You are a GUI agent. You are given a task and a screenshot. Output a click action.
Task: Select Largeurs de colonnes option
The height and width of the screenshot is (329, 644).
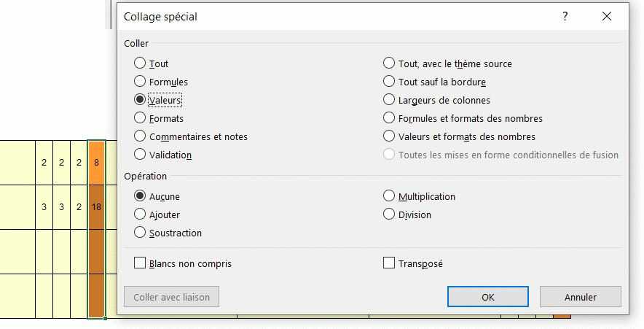click(x=389, y=100)
